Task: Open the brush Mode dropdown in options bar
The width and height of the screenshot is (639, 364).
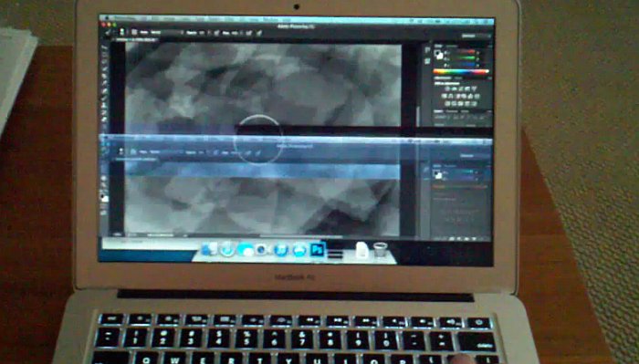Action: tap(168, 32)
